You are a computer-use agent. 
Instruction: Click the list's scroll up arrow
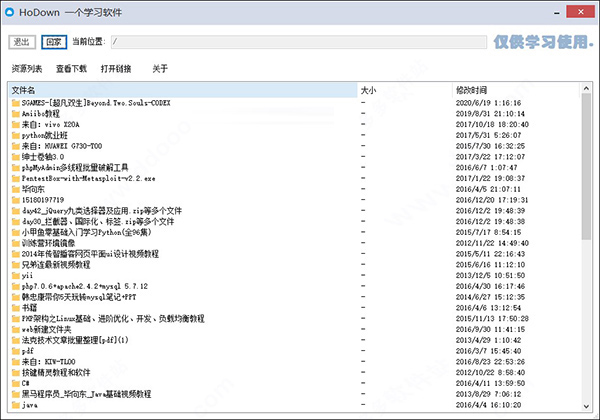tap(586, 88)
